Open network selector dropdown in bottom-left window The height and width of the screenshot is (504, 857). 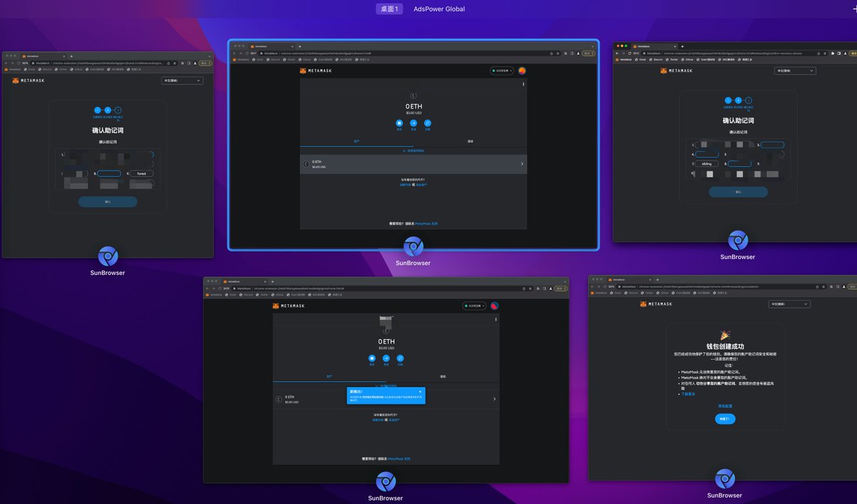(x=474, y=306)
